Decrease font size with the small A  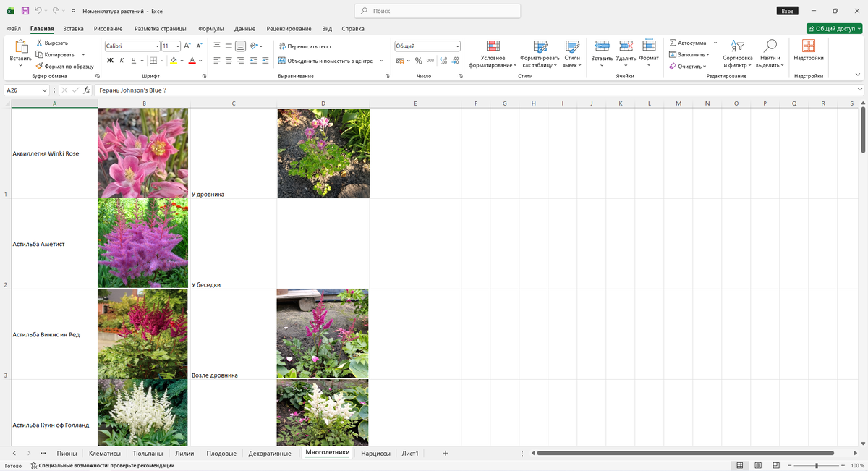(x=198, y=46)
